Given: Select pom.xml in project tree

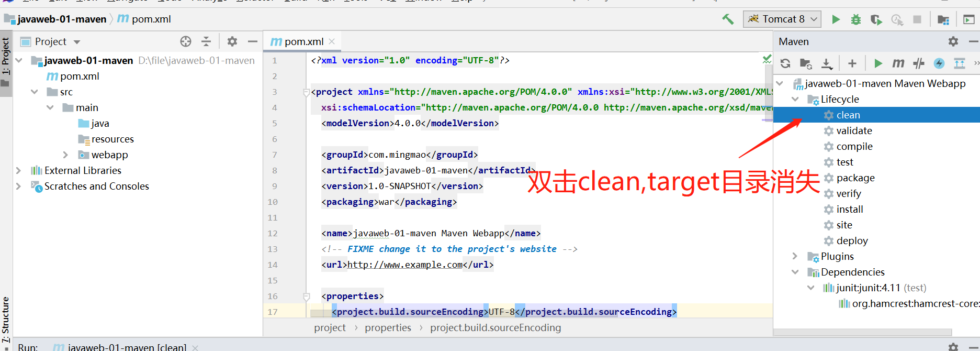Looking at the screenshot, I should click(73, 76).
